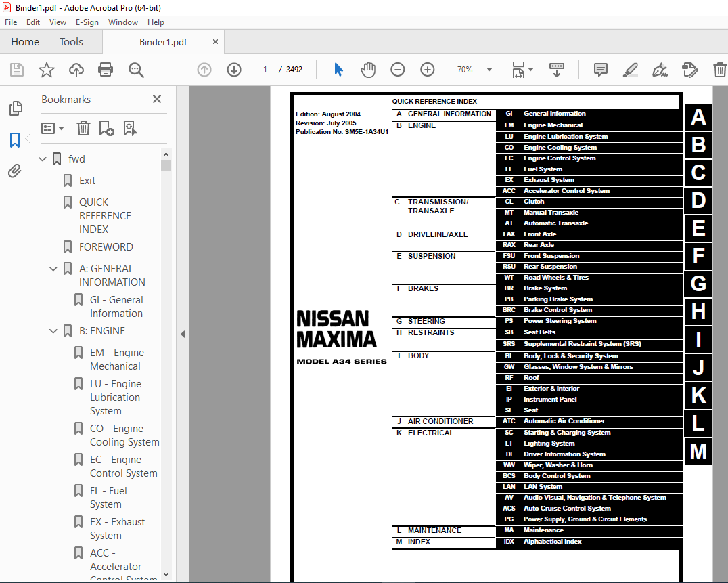Open the Sign document pen tool
Viewport: 728px width, 583px height.
[x=660, y=70]
